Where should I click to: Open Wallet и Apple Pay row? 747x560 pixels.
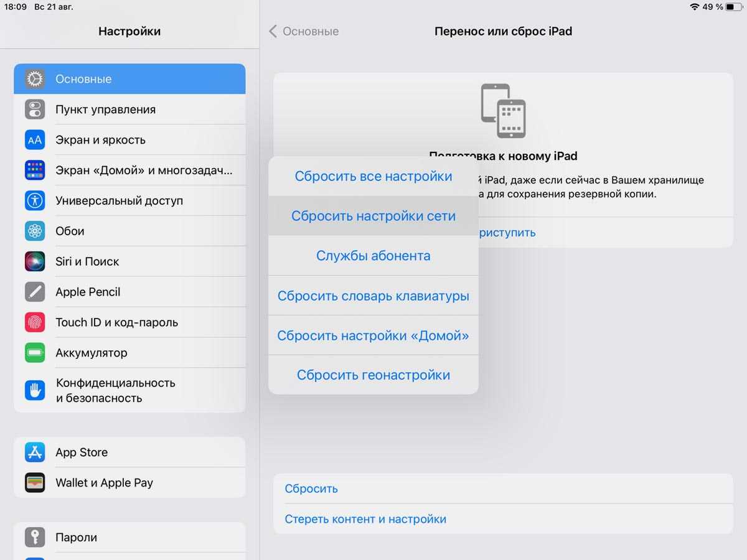(x=129, y=483)
